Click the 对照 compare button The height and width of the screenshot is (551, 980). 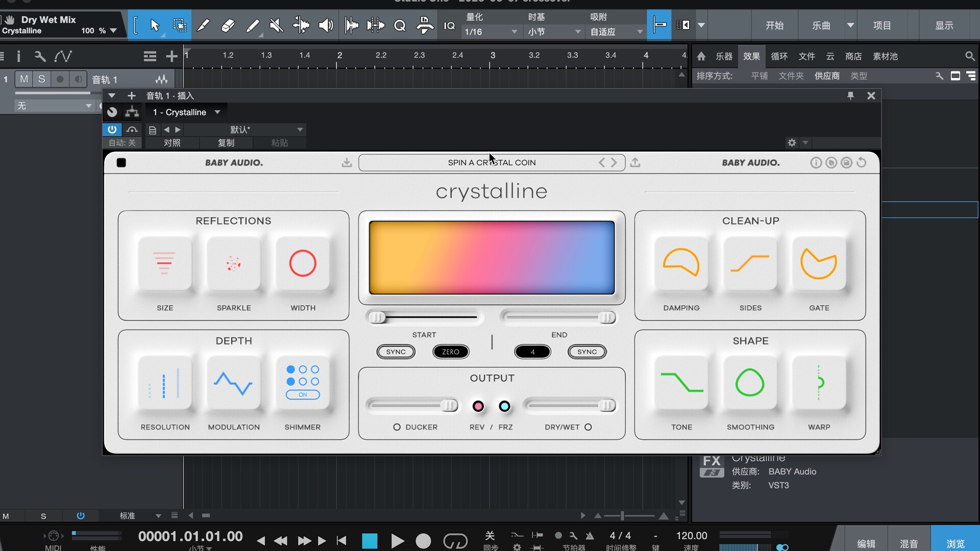click(x=172, y=143)
